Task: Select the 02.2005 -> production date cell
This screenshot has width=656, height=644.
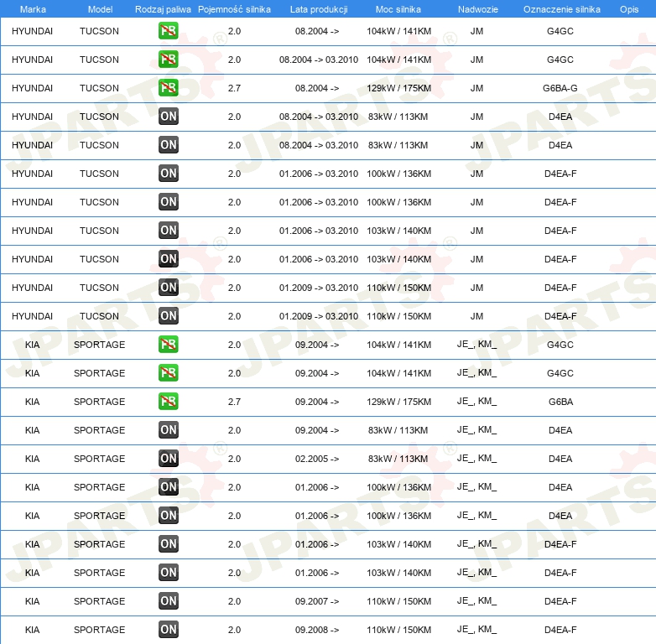Action: click(x=317, y=459)
